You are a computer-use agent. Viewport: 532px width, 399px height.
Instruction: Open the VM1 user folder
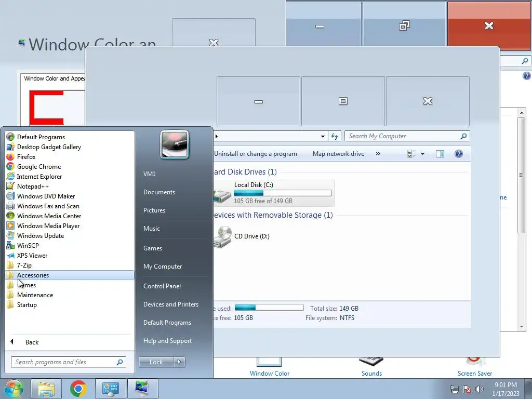click(149, 174)
